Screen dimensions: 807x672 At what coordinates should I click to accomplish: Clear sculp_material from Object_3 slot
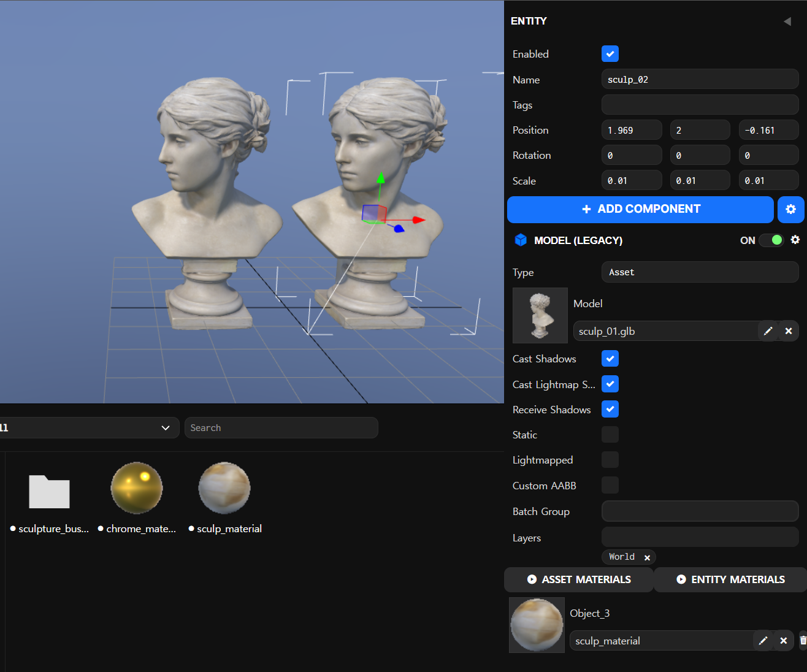coord(784,640)
